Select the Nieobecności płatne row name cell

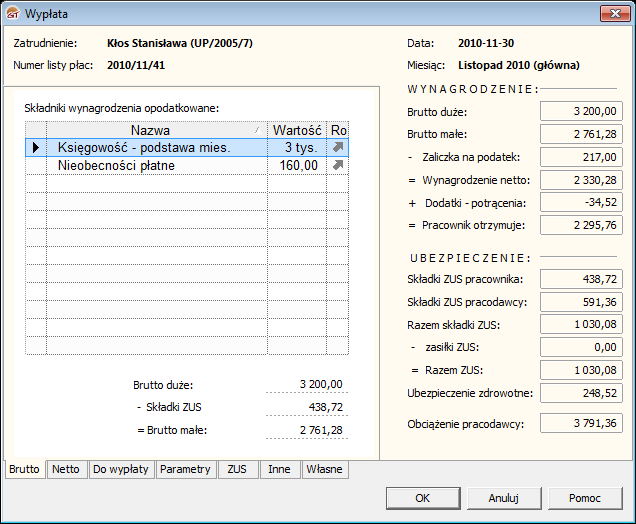point(156,165)
